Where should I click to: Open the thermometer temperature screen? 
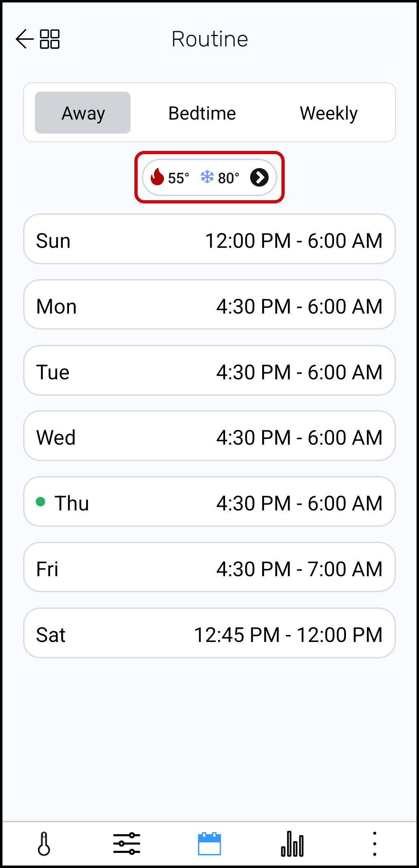pos(44,844)
